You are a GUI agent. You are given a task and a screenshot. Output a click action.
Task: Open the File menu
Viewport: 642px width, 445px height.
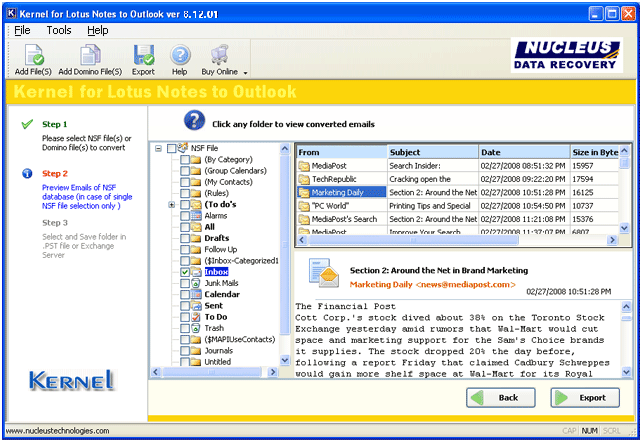click(x=23, y=30)
